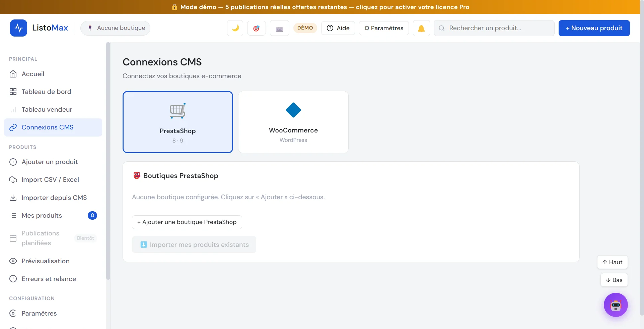
Task: Click the Nouveau produit button
Action: [x=594, y=28]
